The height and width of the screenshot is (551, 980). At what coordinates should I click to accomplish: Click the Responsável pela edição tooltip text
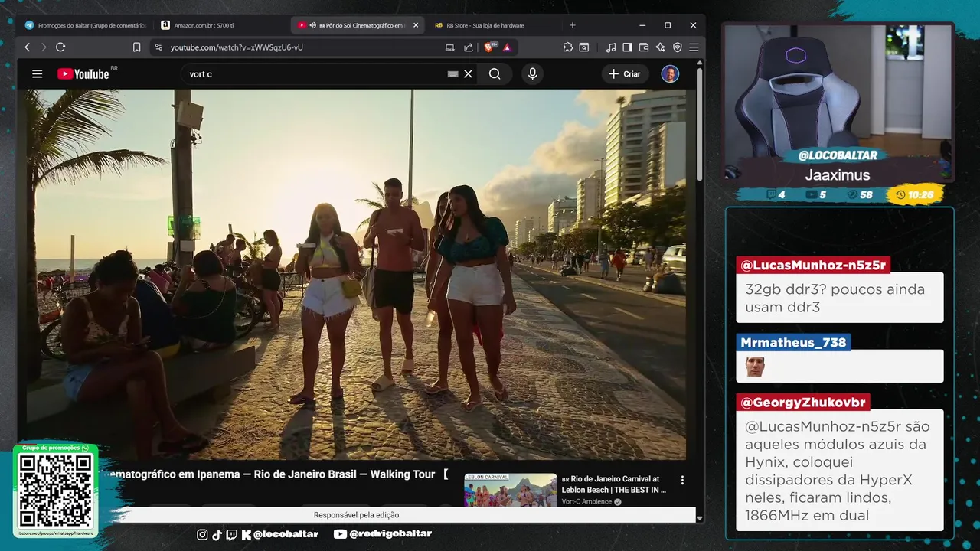356,515
